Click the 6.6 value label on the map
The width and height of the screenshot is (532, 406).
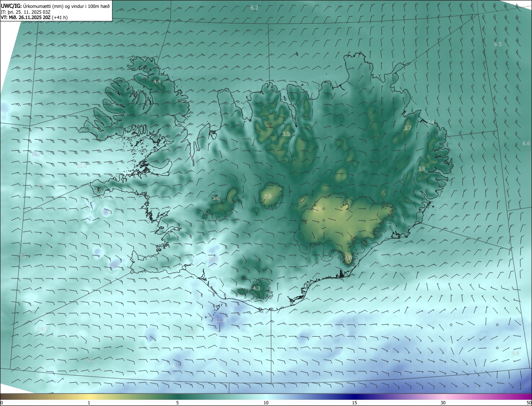coord(526,144)
